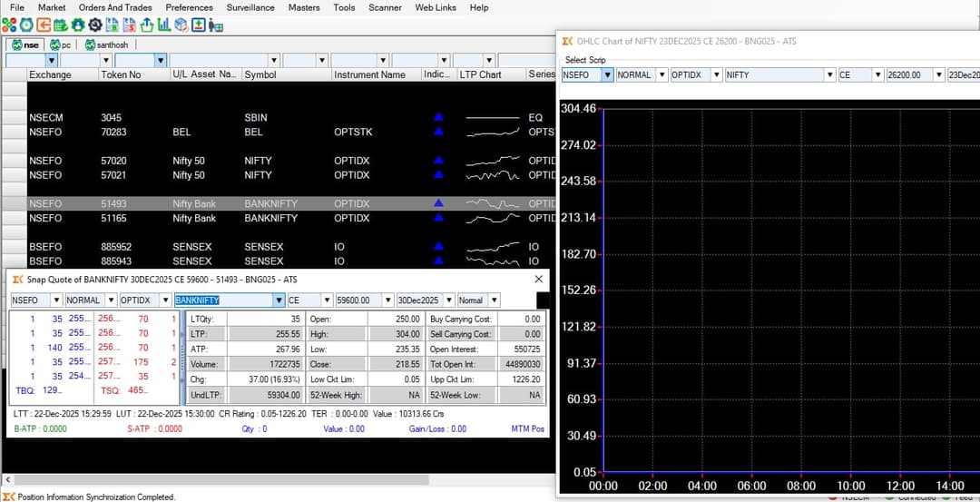The image size is (980, 502).
Task: Switch to the pc market watch tab
Action: [61, 45]
